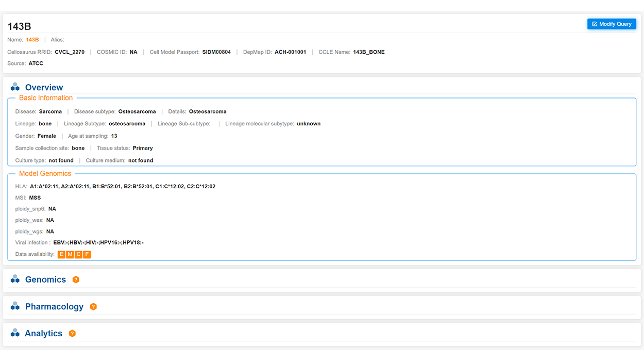This screenshot has height=361, width=644.
Task: Click the DepMap ID ACH-001001
Action: point(290,52)
